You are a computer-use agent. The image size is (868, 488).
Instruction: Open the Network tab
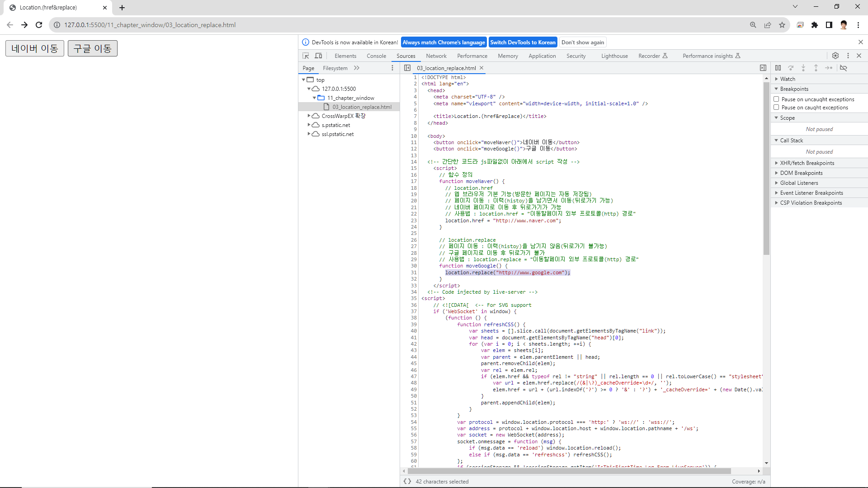coord(436,56)
